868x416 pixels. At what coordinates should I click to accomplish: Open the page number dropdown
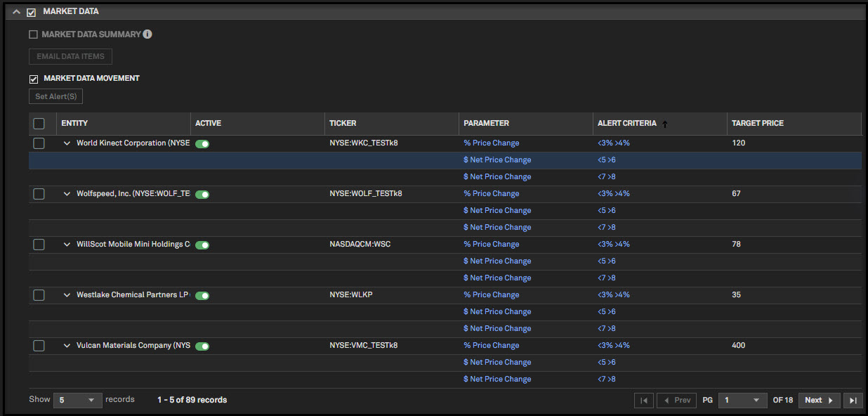click(x=742, y=400)
